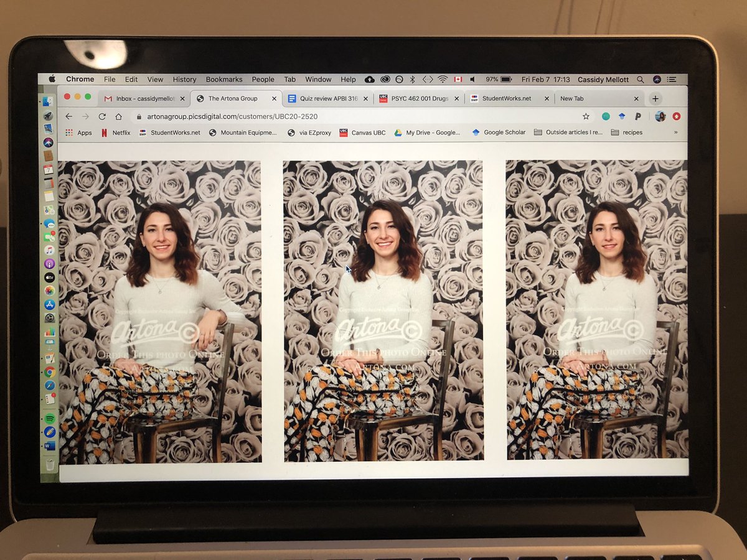Open a new tab with the plus button
Viewport: 747px width, 560px height.
pos(655,98)
